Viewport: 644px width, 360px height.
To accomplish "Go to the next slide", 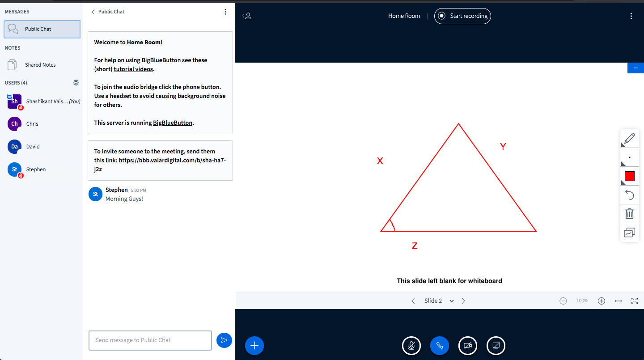I will [463, 301].
